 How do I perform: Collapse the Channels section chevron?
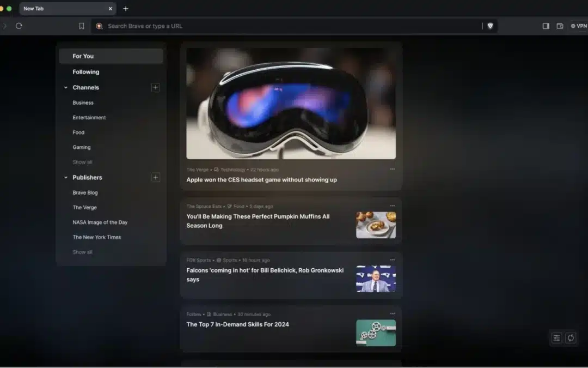coord(66,87)
